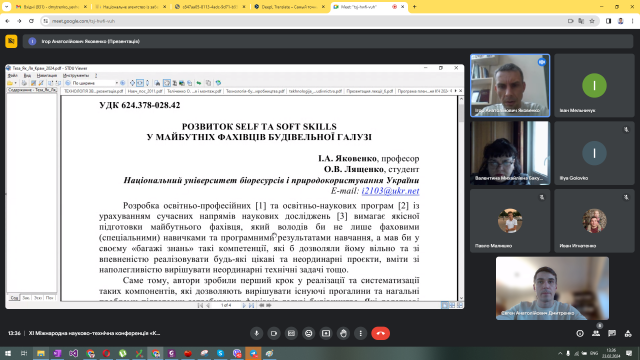Mute microphone in Meet controls
The image size is (640, 360).
[256, 333]
